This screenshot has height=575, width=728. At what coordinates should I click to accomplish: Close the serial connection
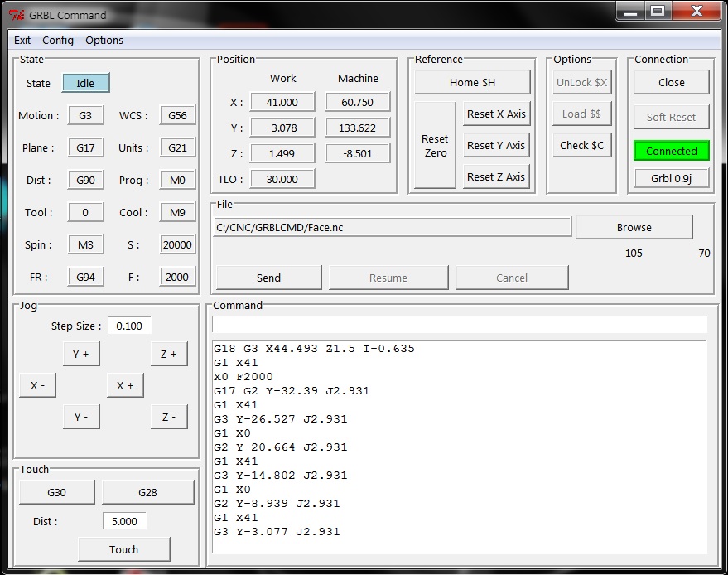pyautogui.click(x=672, y=82)
